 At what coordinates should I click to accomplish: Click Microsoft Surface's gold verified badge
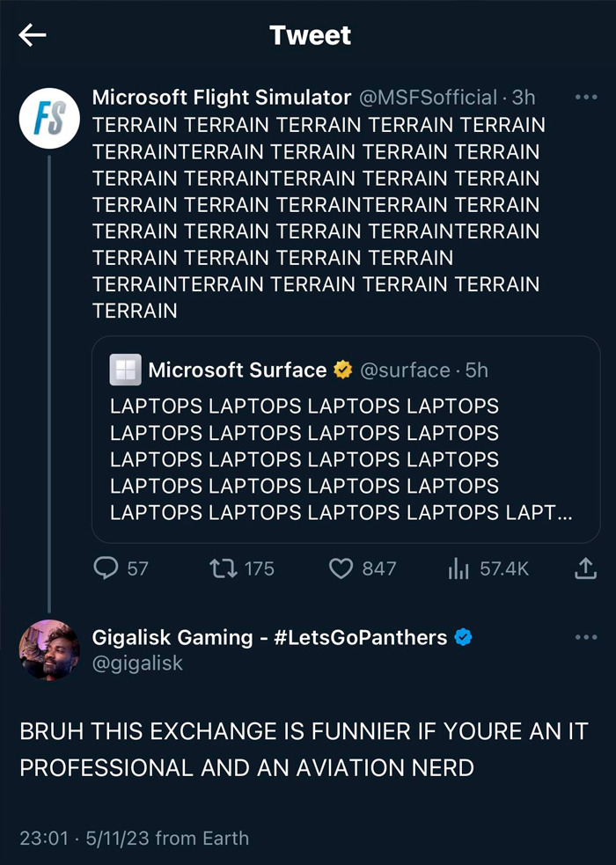pyautogui.click(x=341, y=370)
